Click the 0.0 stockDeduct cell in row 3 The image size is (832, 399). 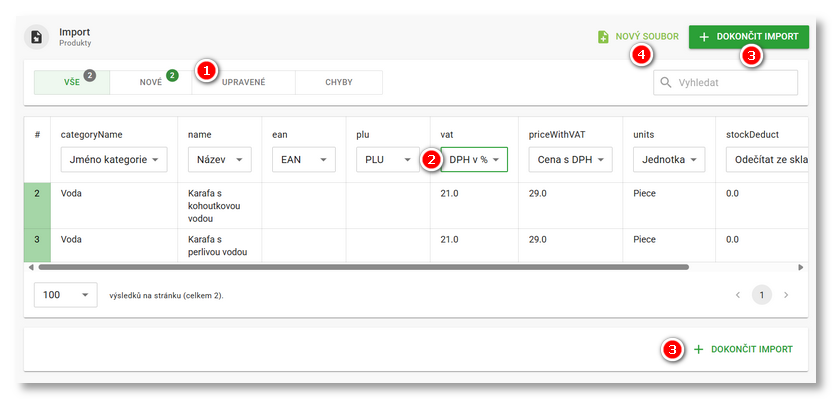(x=762, y=246)
